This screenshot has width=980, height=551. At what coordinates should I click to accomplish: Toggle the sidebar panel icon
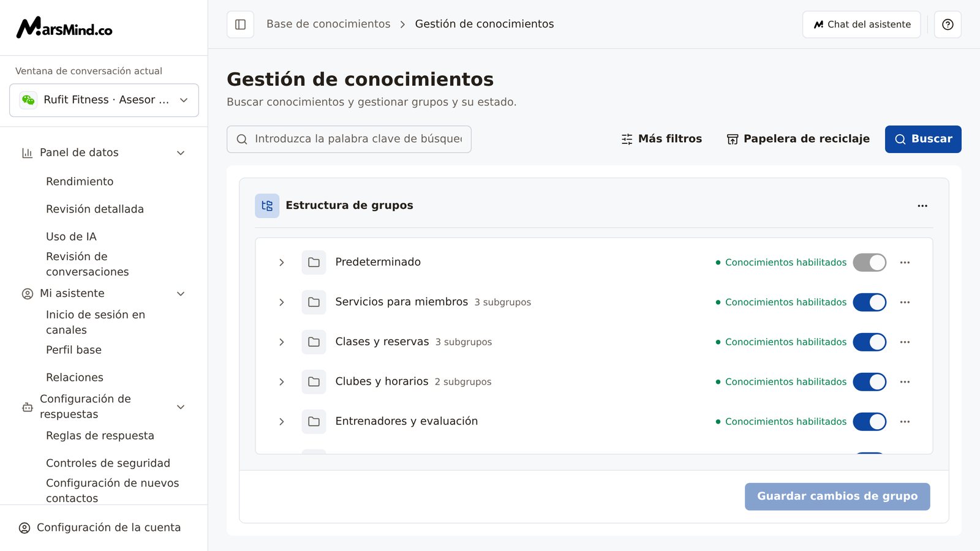click(240, 24)
